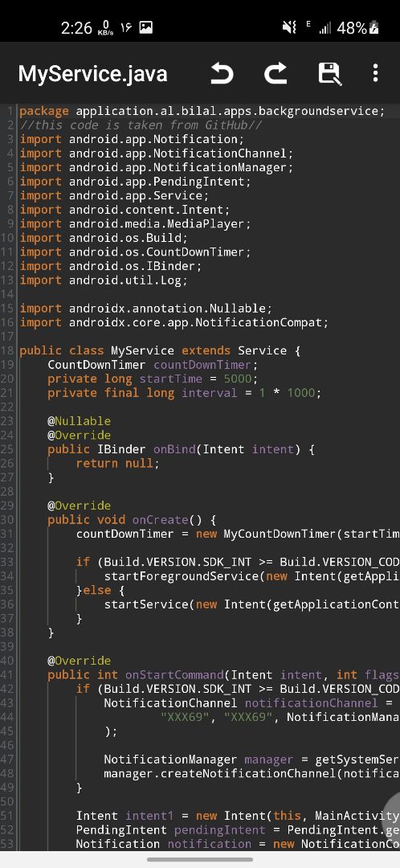Save the file with floppy disk icon
The height and width of the screenshot is (868, 400).
330,74
